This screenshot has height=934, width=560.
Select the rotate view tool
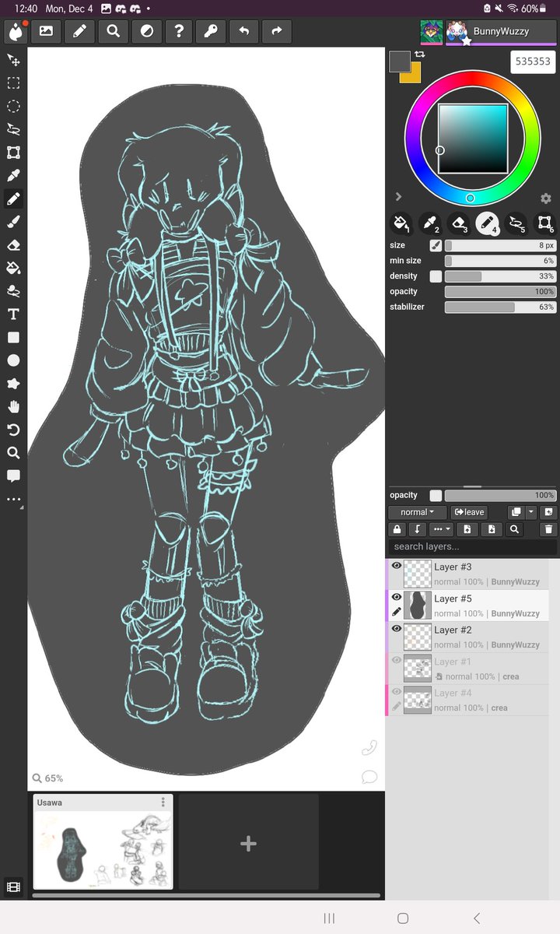click(13, 430)
